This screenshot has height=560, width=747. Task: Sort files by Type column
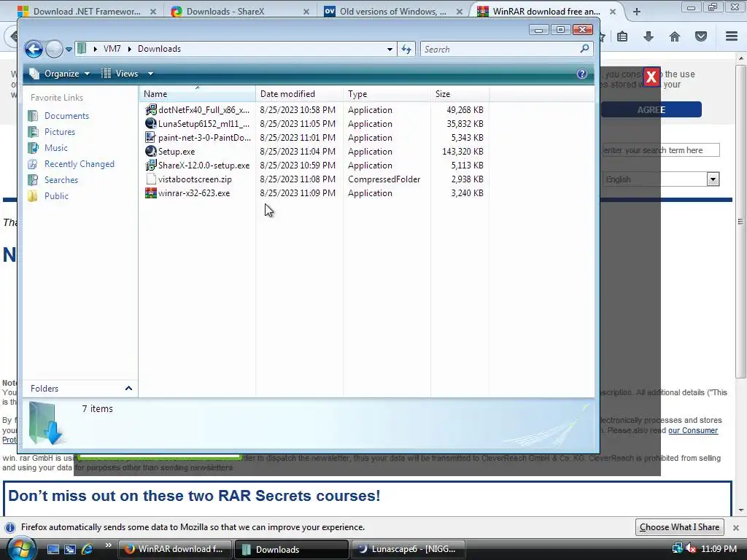(387, 94)
